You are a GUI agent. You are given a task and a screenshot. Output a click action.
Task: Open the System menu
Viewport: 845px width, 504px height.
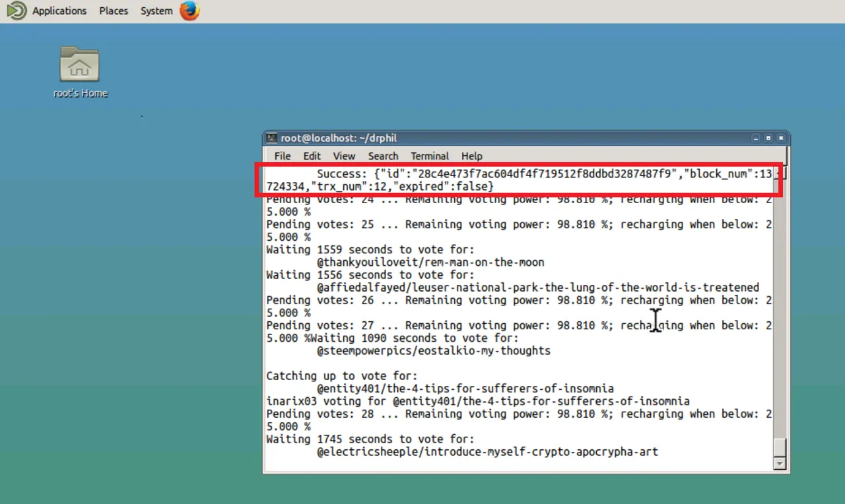(x=156, y=11)
